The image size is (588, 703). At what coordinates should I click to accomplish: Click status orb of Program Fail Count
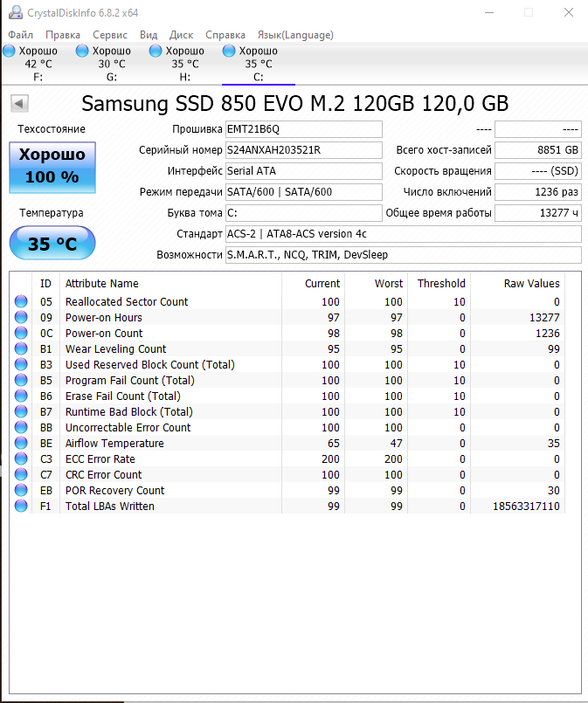[x=21, y=380]
